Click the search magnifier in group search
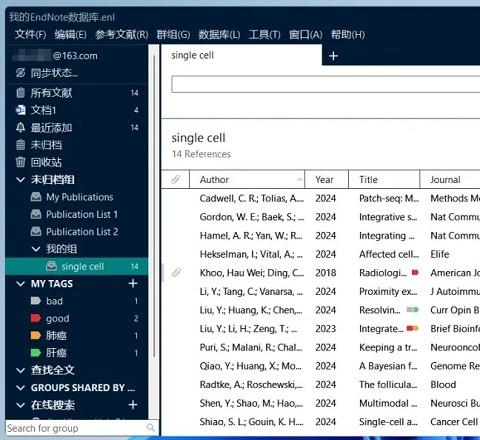480x440 pixels. coord(151,427)
